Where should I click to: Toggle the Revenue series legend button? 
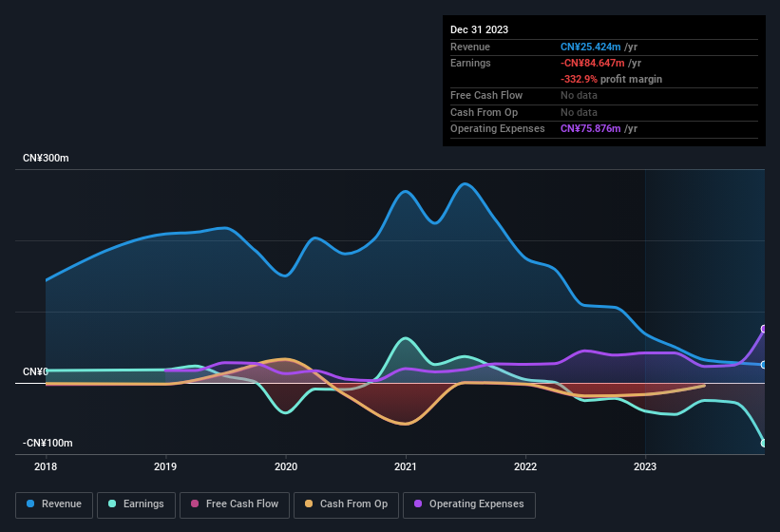pos(54,504)
